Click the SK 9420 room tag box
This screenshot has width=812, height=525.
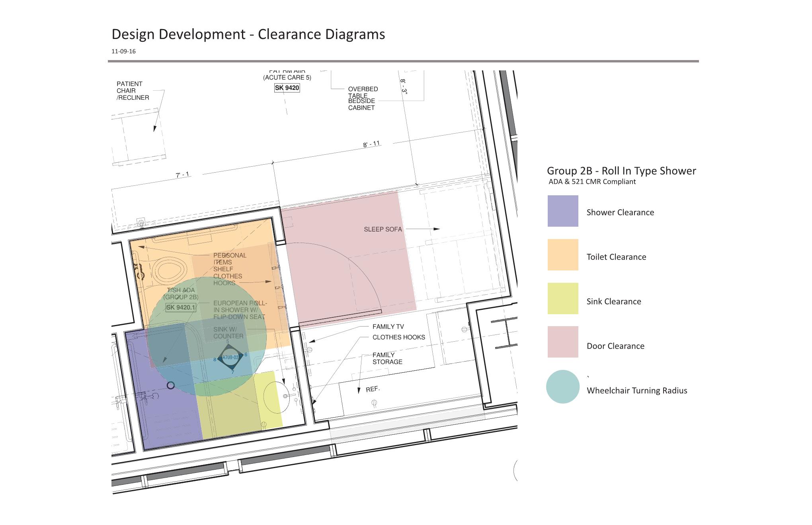(x=287, y=88)
